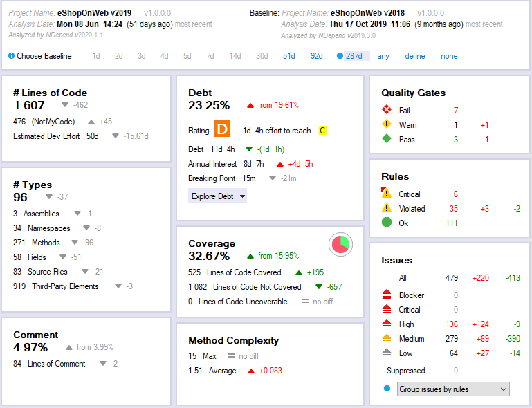The width and height of the screenshot is (532, 408).
Task: Click the yellow C target rating badge
Action: pyautogui.click(x=323, y=130)
